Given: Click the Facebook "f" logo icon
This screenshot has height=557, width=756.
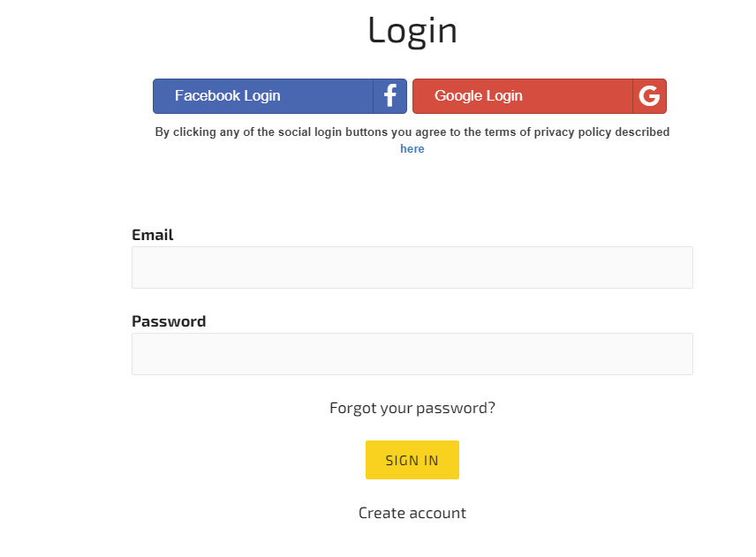Looking at the screenshot, I should point(390,96).
